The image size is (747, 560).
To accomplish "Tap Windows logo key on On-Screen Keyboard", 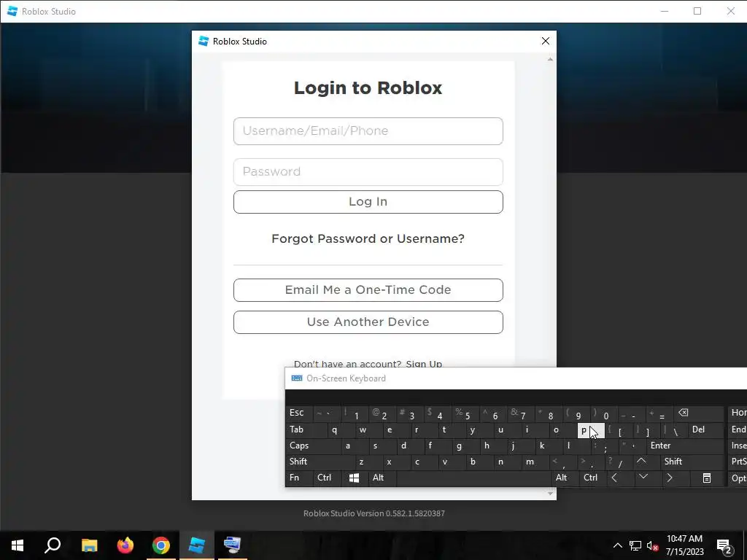I will click(x=354, y=478).
